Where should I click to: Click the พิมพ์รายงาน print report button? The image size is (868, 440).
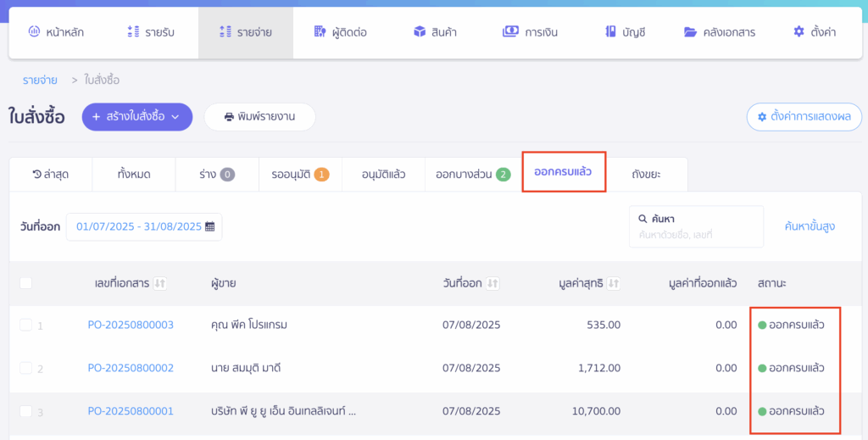(x=259, y=117)
